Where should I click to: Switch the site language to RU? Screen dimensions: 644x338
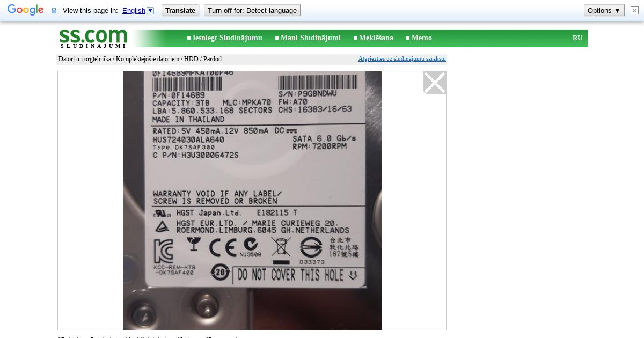577,38
